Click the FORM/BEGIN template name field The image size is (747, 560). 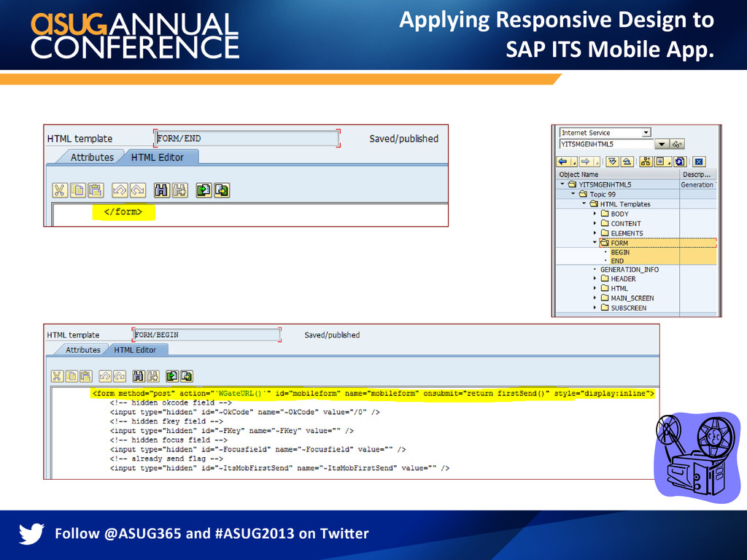coord(206,335)
